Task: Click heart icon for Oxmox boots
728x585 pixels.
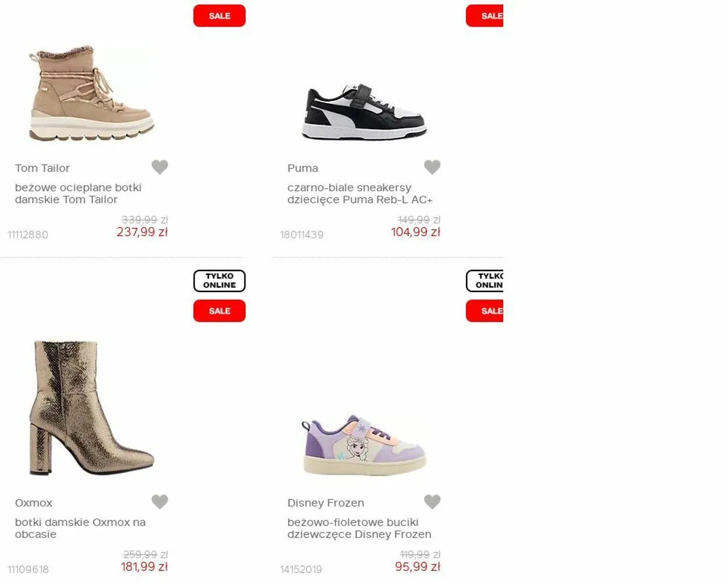Action: coord(160,502)
